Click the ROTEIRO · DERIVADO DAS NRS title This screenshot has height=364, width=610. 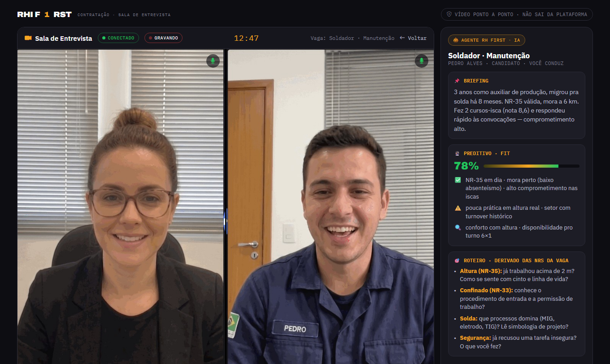pos(516,261)
